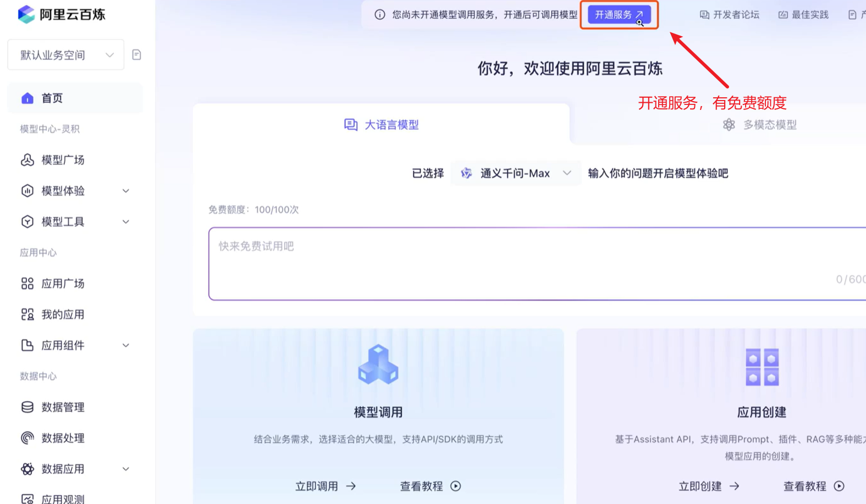
Task: Click the 模型体验 sidebar icon
Action: (27, 191)
